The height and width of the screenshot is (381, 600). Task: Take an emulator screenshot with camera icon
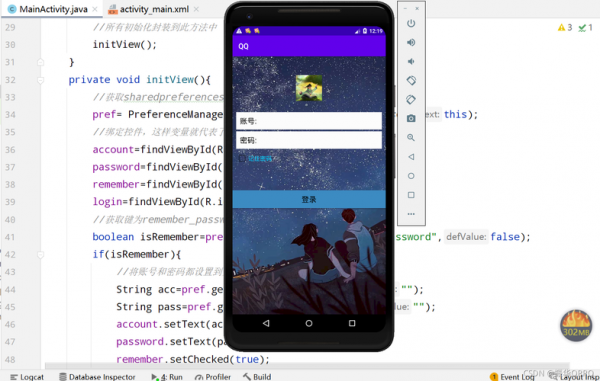tap(411, 119)
